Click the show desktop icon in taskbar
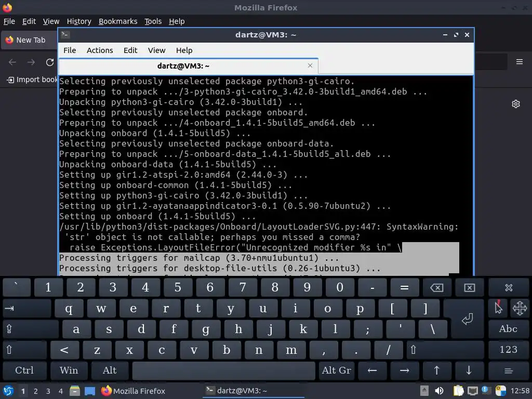This screenshot has height=399, width=532. [x=90, y=391]
